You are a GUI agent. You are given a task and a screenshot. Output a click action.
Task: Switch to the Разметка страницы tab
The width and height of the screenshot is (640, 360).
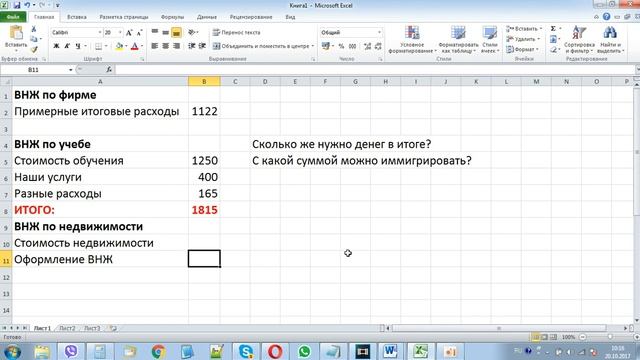coord(124,17)
